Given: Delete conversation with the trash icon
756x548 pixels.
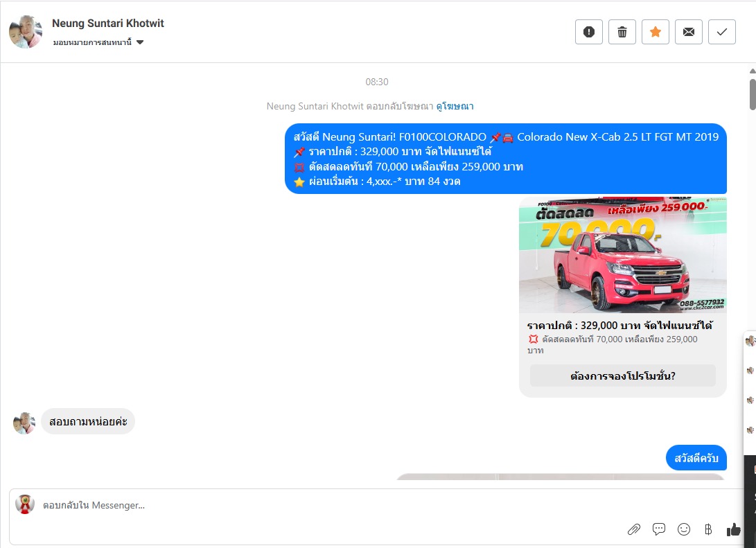Looking at the screenshot, I should pos(622,32).
